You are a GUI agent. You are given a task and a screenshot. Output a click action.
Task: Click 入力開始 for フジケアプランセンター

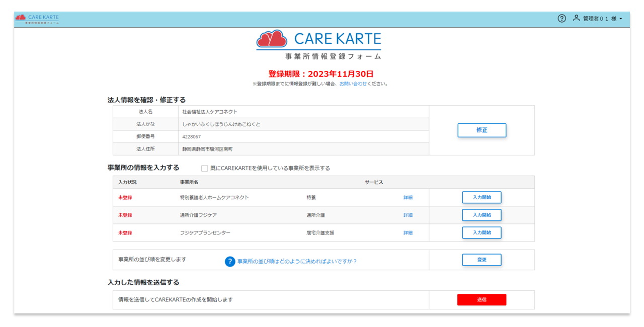point(481,233)
